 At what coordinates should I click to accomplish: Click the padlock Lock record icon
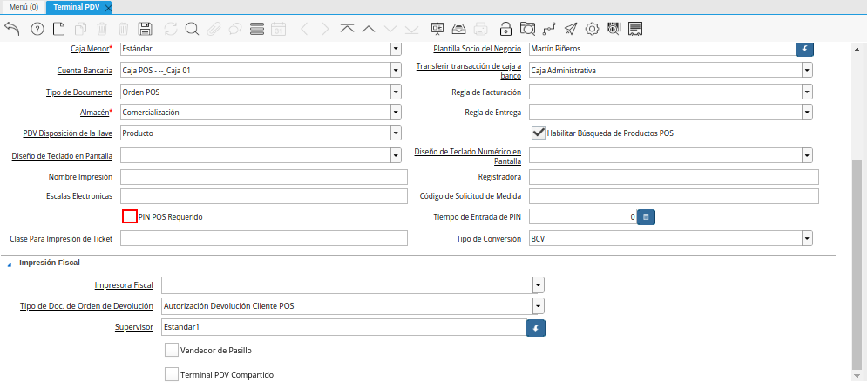click(x=505, y=29)
